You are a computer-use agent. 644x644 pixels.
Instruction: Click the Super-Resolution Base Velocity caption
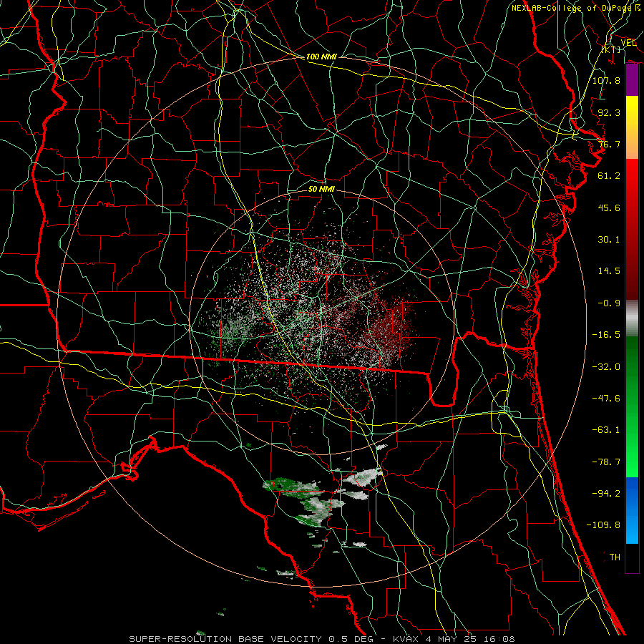(321, 639)
